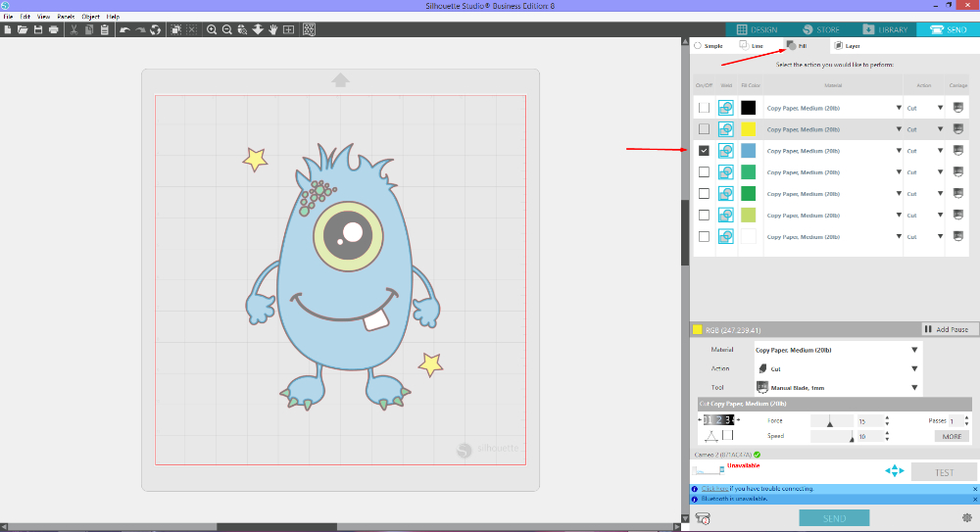980x532 pixels.
Task: Click the blue fill color swatch
Action: [748, 151]
